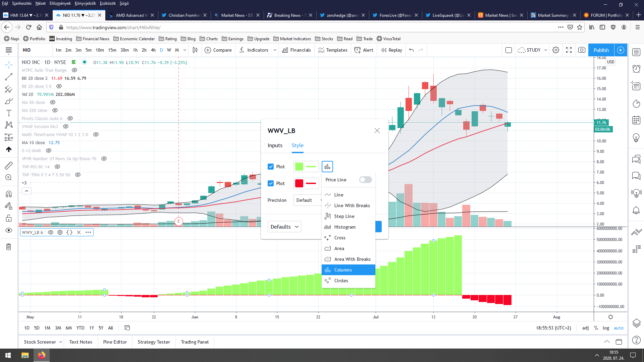Choose Histogram plot style
Image resolution: width=644 pixels, height=362 pixels.
coord(344,227)
